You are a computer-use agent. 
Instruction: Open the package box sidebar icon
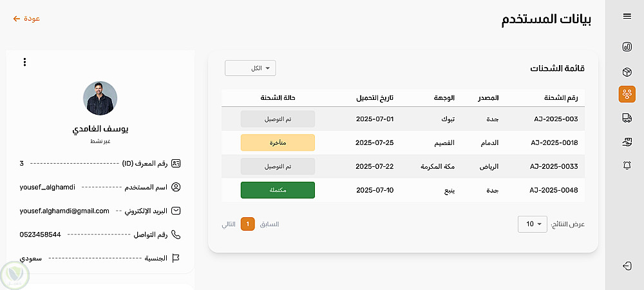(x=627, y=72)
